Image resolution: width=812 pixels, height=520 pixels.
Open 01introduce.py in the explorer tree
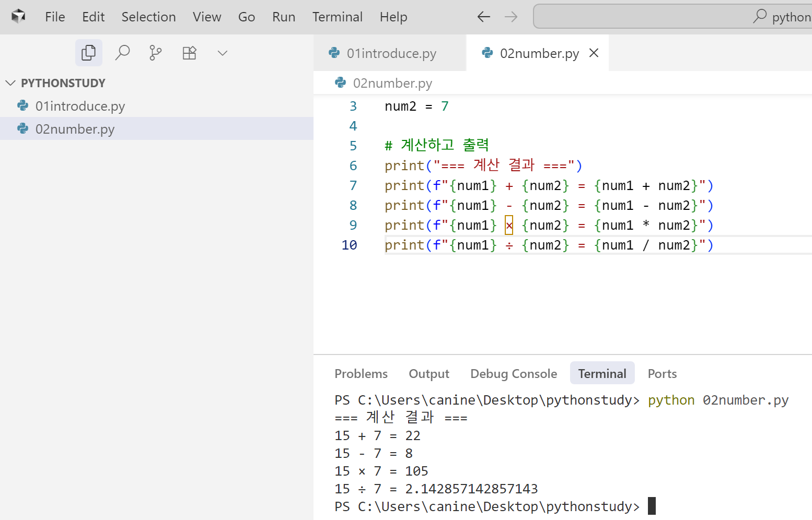(157, 106)
